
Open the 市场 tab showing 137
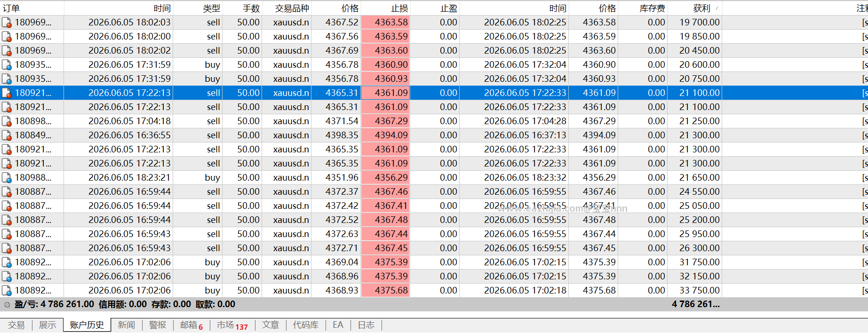pos(232,325)
